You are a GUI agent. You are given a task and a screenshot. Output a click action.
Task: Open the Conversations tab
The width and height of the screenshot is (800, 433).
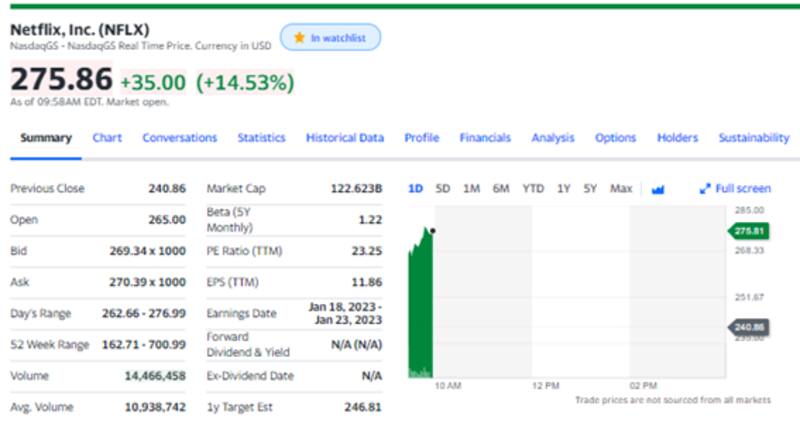point(179,138)
